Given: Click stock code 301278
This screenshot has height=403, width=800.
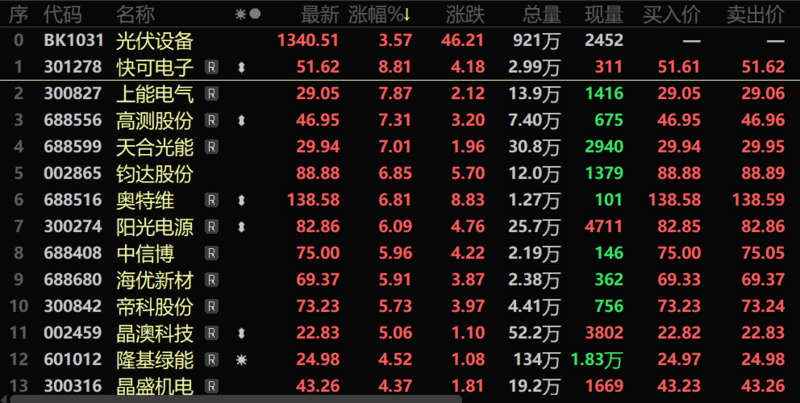Looking at the screenshot, I should [73, 67].
